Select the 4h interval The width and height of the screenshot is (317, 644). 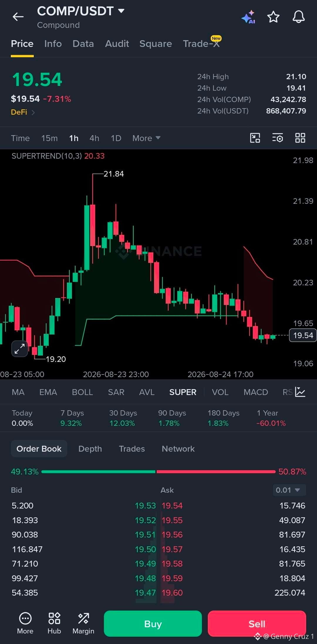(x=94, y=138)
